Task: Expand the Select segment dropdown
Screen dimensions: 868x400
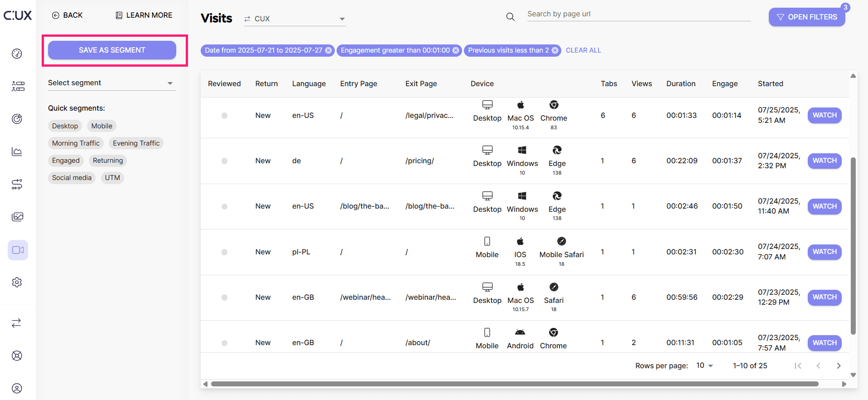Action: [x=112, y=83]
